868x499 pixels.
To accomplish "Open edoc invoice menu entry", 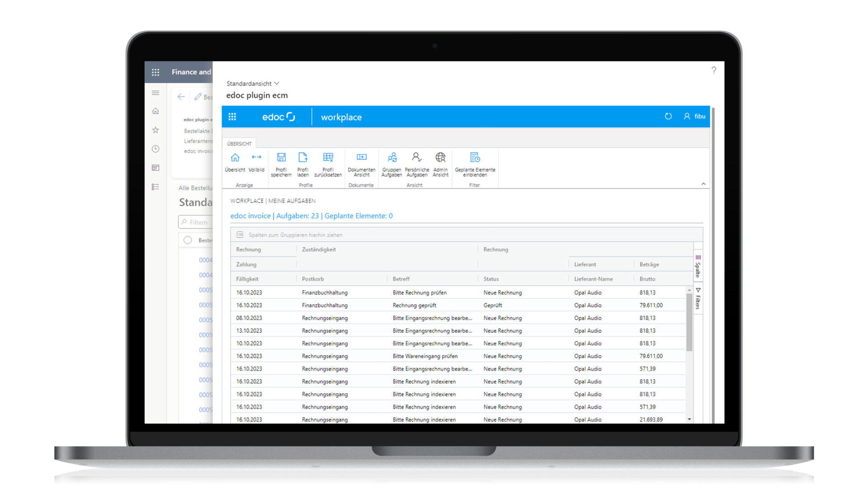I will click(198, 151).
